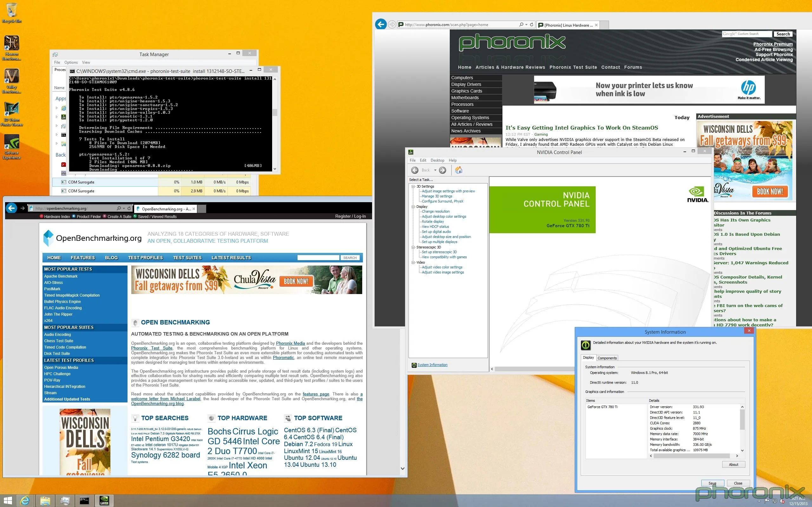Open the System Information link

coord(432,365)
